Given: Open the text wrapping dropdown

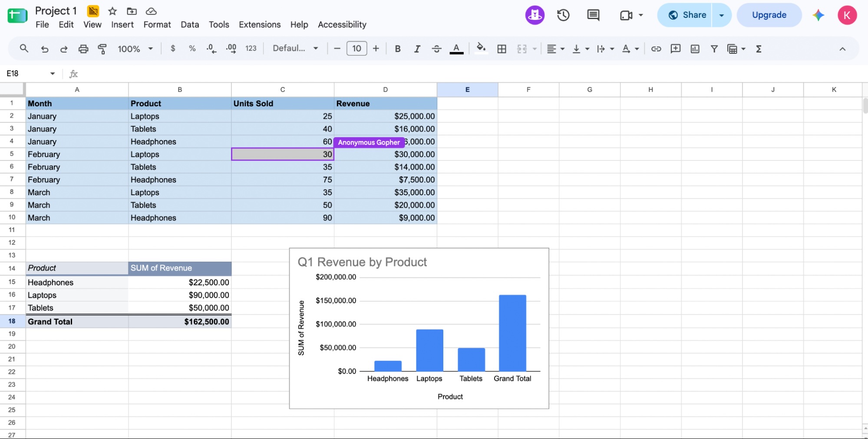Looking at the screenshot, I should click(605, 49).
